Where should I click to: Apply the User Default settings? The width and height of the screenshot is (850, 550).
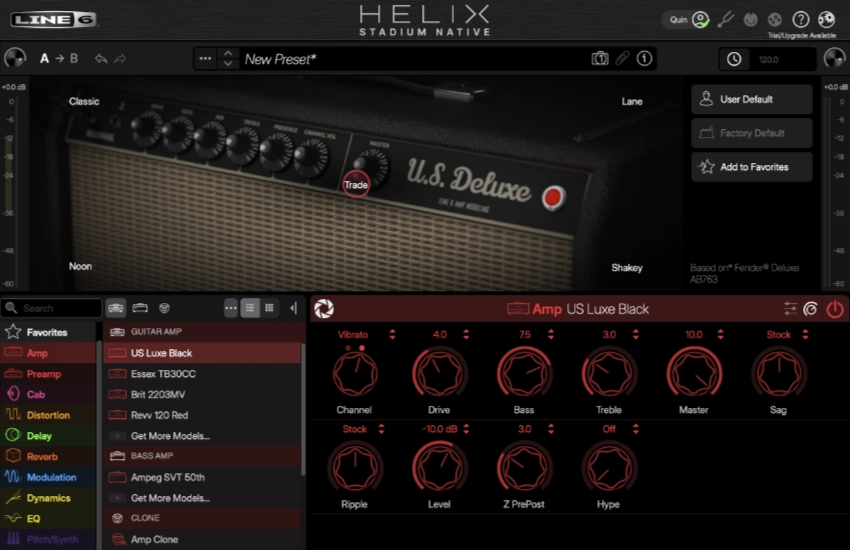click(752, 99)
